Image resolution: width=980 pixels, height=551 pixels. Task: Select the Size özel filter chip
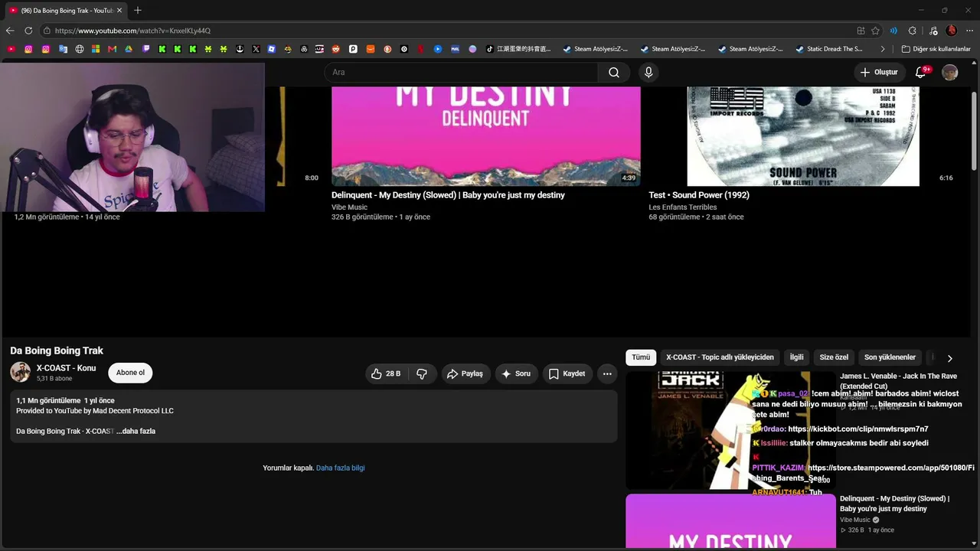tap(834, 357)
